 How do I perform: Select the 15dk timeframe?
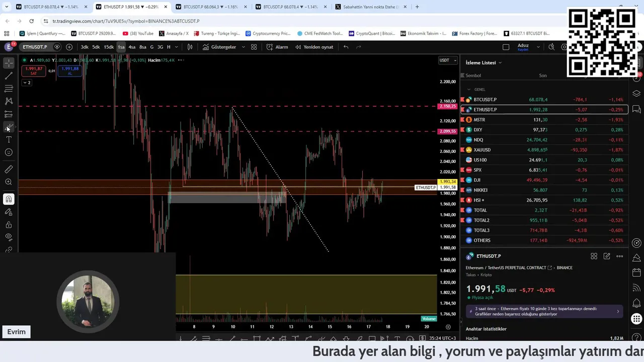(x=109, y=47)
